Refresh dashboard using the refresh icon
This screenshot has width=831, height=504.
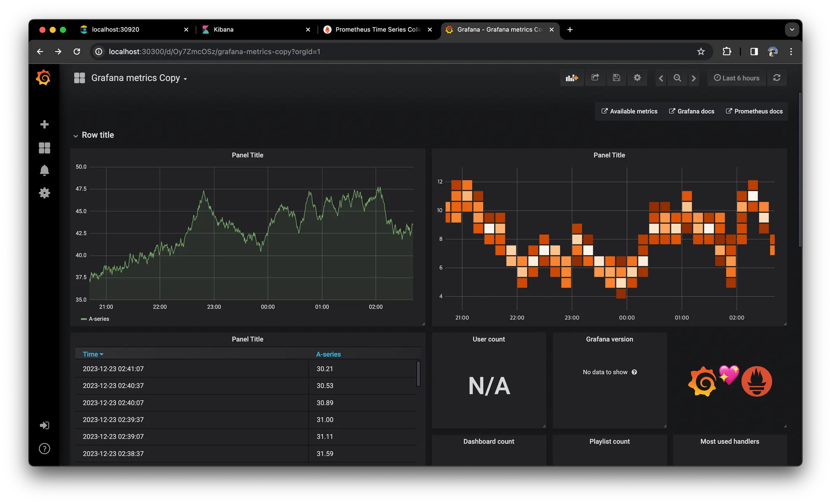click(x=777, y=78)
